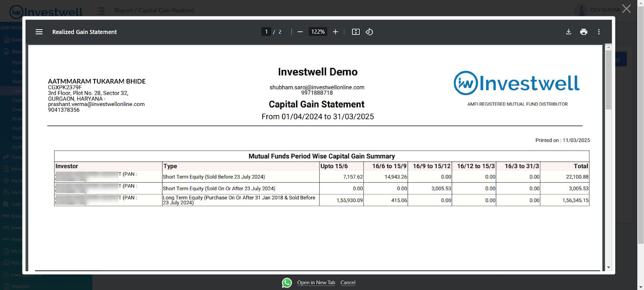
Task: Click the WhatsApp share icon
Action: click(x=287, y=283)
